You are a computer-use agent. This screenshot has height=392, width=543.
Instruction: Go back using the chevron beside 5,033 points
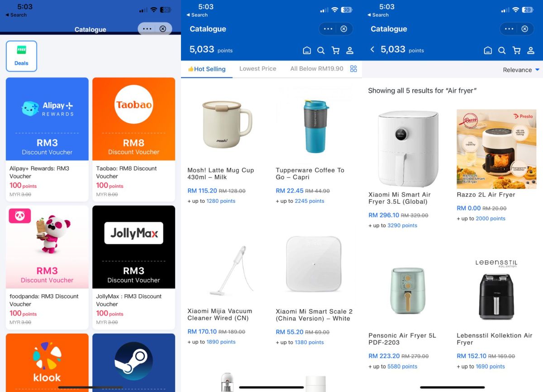pyautogui.click(x=372, y=49)
